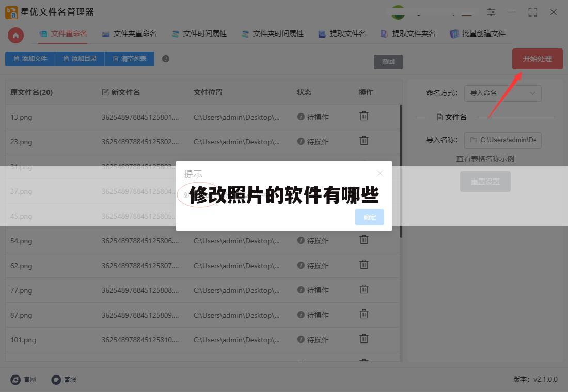Image resolution: width=568 pixels, height=392 pixels.
Task: Open the help question mark icon
Action: coord(166,59)
